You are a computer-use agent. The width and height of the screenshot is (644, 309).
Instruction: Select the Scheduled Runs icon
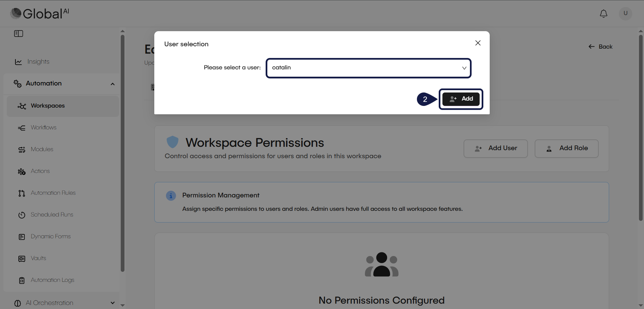[21, 215]
